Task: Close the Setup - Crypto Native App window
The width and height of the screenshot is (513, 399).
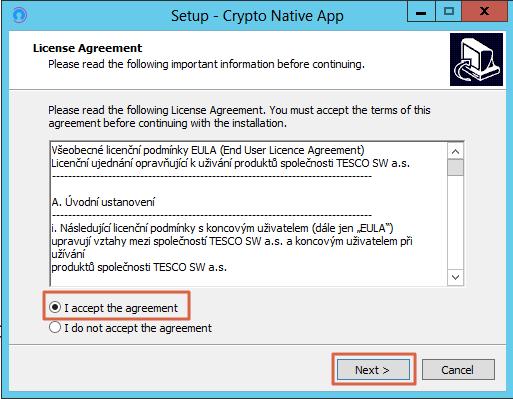Action: click(485, 13)
